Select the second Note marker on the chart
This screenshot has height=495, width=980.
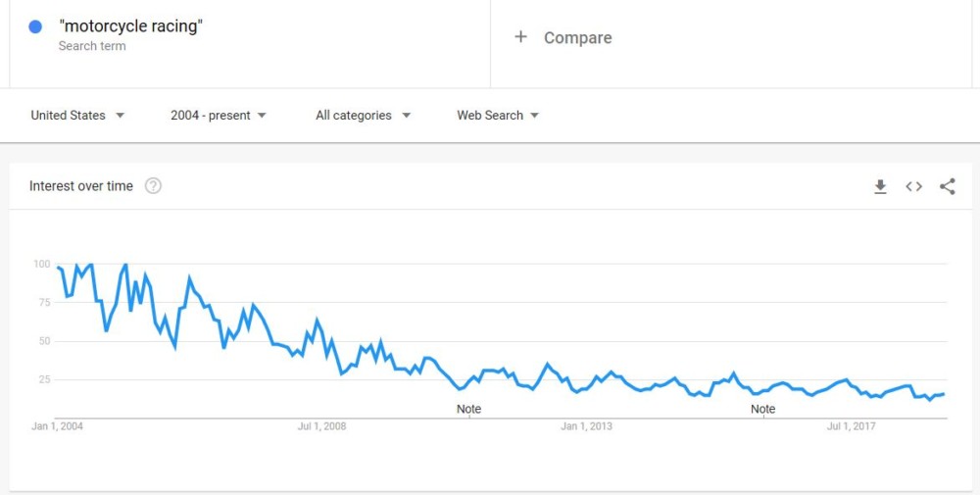click(762, 409)
